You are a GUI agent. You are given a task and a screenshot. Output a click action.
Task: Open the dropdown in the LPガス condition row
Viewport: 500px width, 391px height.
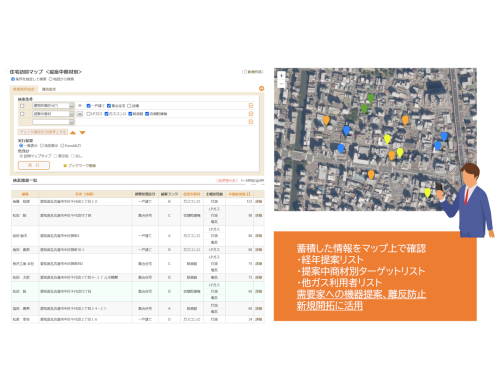(71, 114)
